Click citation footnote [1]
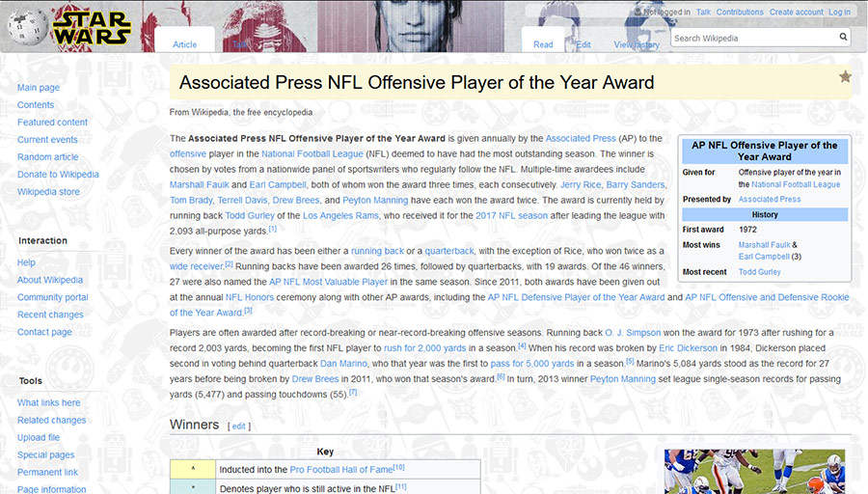Image resolution: width=868 pixels, height=494 pixels. point(272,229)
